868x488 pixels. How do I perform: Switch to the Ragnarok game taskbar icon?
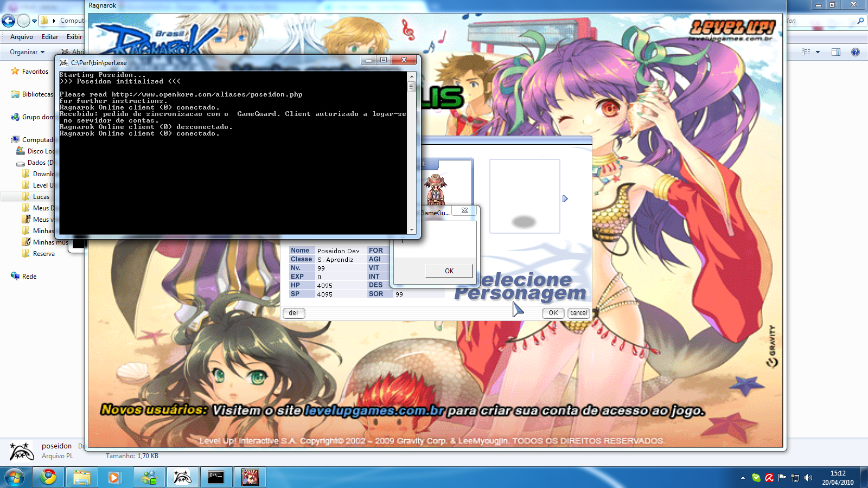pos(250,477)
